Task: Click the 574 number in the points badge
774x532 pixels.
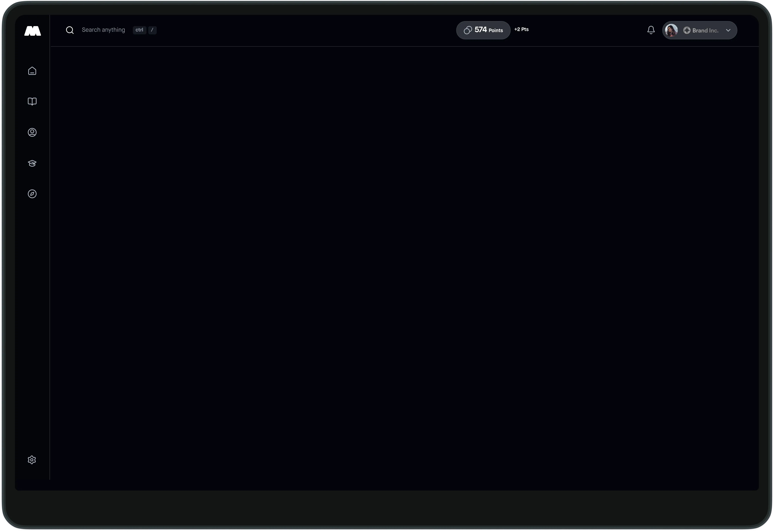Action: (480, 30)
